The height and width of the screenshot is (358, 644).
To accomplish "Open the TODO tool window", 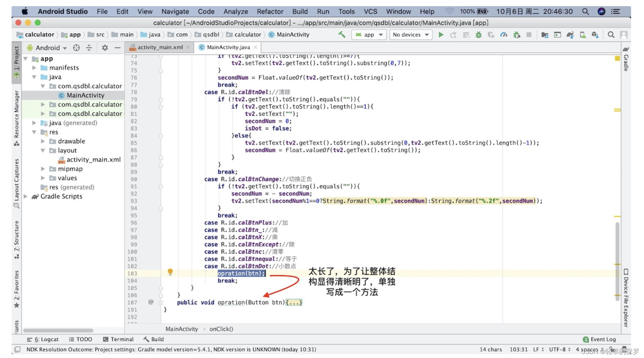I will click(x=80, y=339).
